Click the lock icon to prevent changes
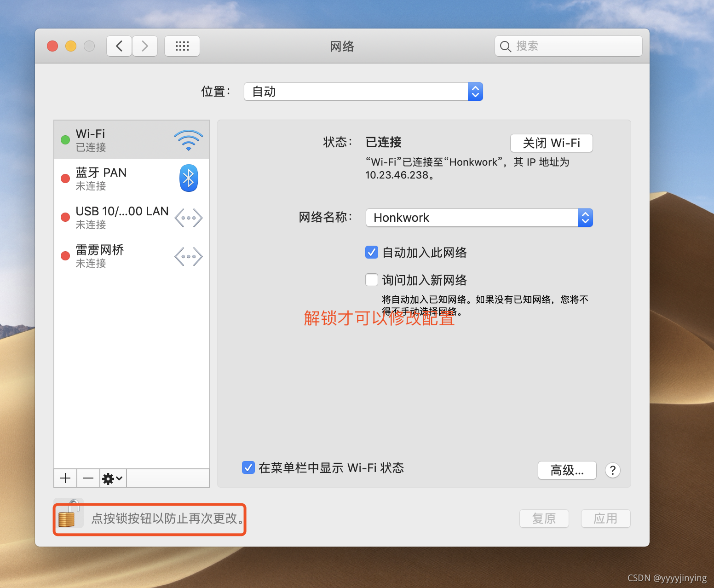Image resolution: width=714 pixels, height=588 pixels. tap(68, 514)
